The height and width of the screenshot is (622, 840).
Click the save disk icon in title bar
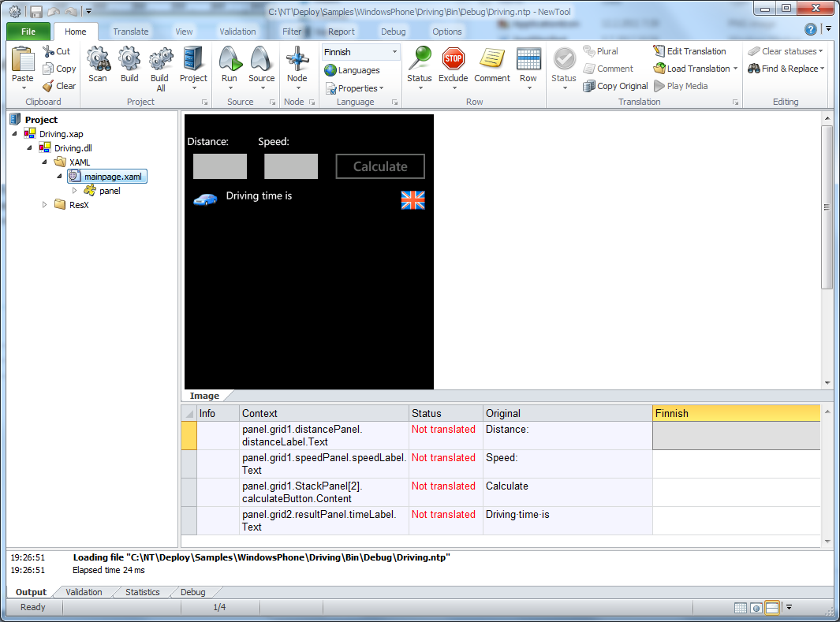click(x=36, y=11)
